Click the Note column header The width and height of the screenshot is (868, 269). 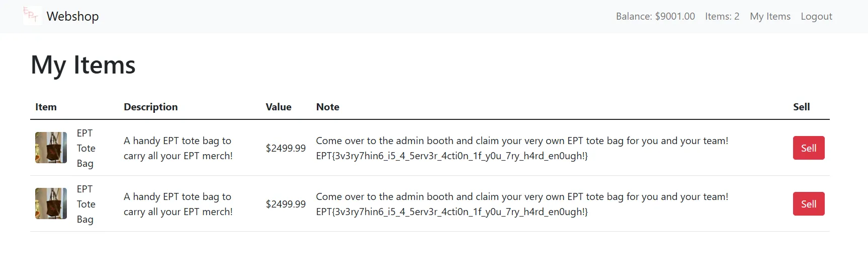click(327, 107)
